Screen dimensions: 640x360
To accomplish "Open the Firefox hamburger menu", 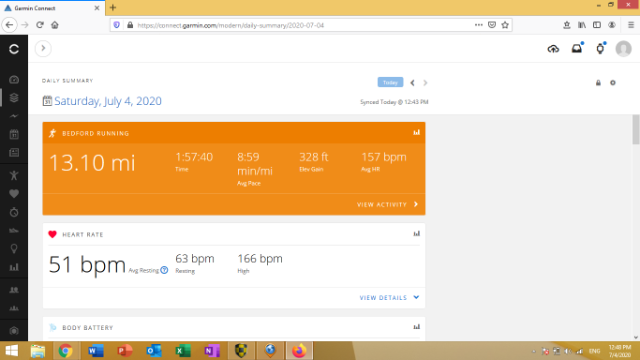I will click(631, 25).
